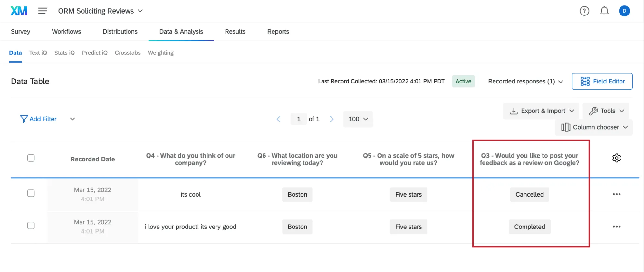Screen dimensions: 644x272
Task: Open the Export & Import dropdown
Action: click(541, 111)
